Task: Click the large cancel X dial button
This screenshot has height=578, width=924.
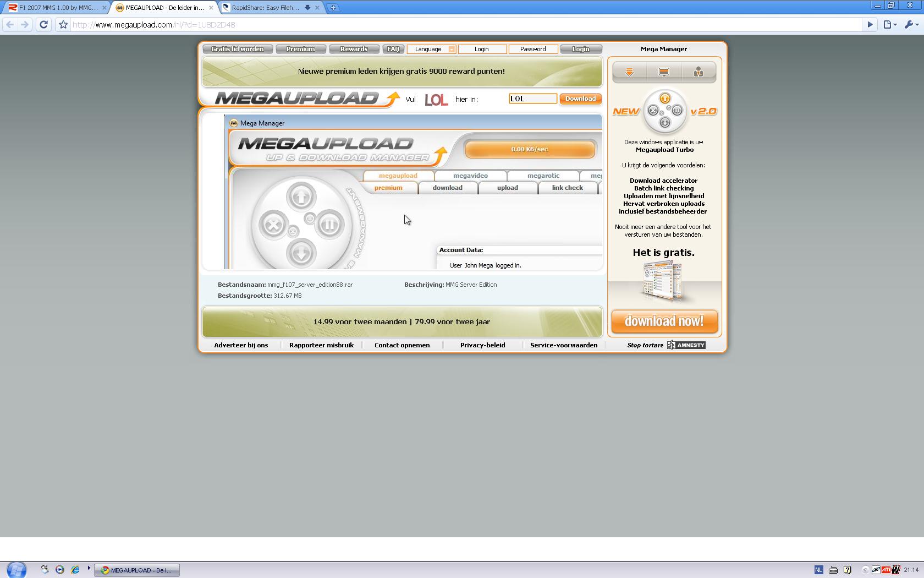Action: pos(273,225)
